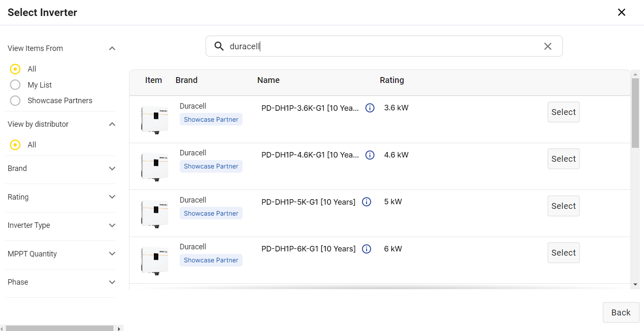Select All under View by distributor
The width and height of the screenshot is (644, 331).
pos(15,145)
